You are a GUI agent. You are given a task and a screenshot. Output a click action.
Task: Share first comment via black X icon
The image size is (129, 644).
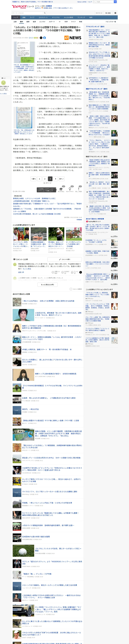(81, 272)
